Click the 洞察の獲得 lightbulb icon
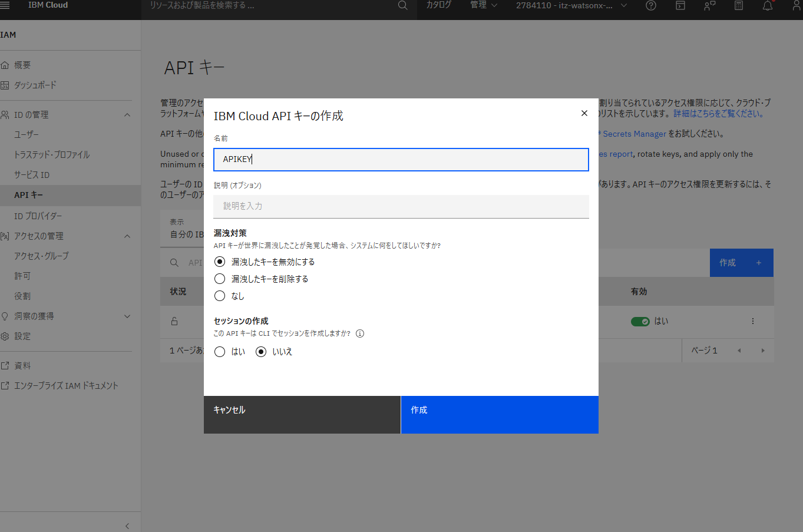 5,316
